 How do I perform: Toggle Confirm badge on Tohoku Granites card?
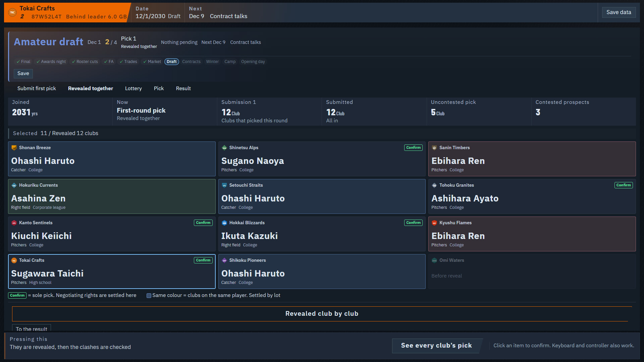pyautogui.click(x=624, y=185)
